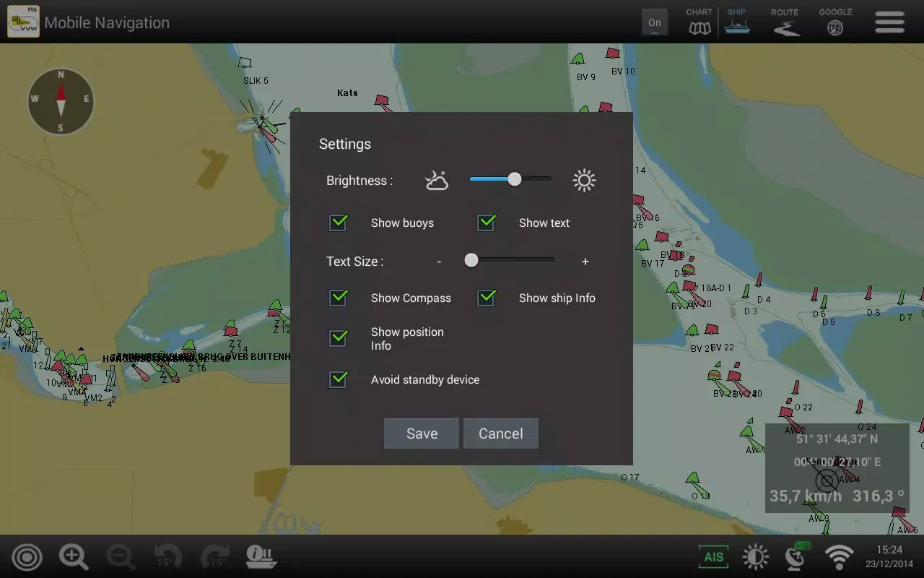Rotate map left 15 degrees

click(167, 556)
